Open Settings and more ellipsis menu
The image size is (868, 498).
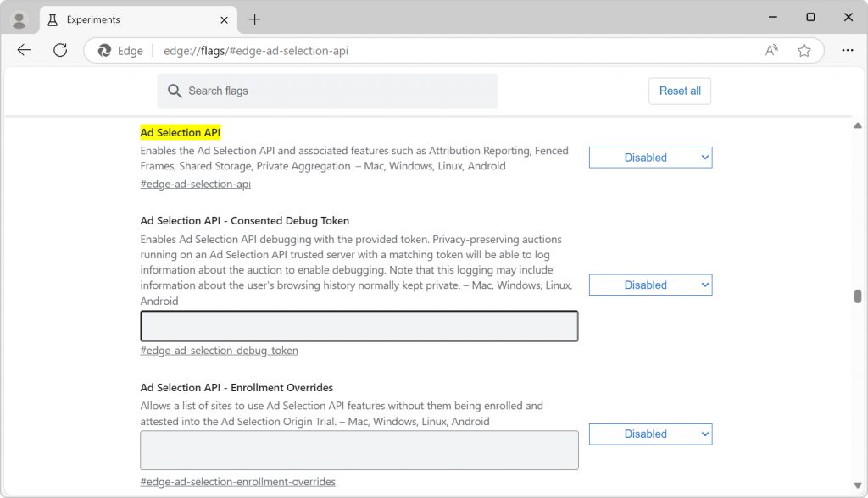coord(847,51)
